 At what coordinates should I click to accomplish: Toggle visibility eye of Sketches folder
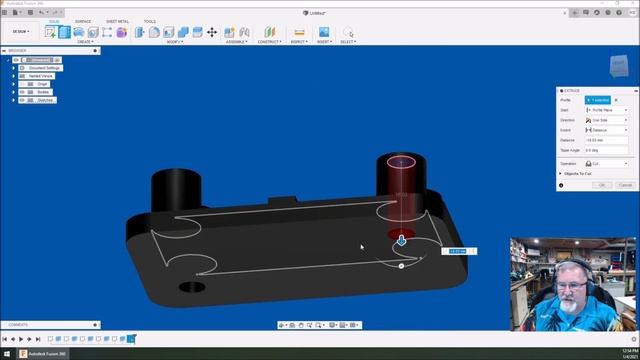click(x=22, y=100)
